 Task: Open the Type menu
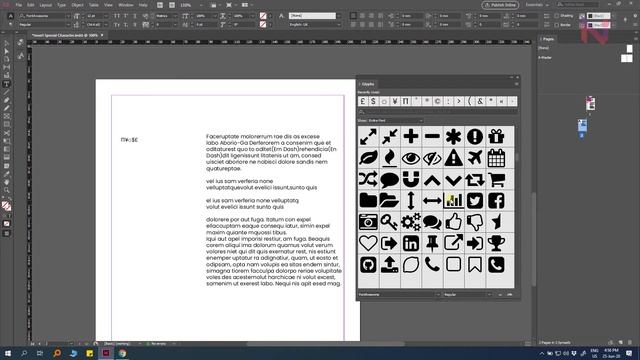pos(61,5)
